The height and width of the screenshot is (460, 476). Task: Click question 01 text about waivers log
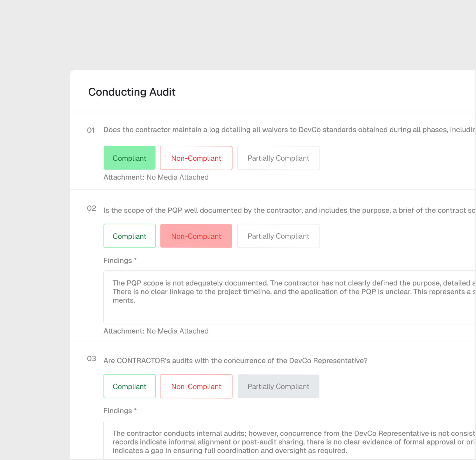tap(289, 130)
